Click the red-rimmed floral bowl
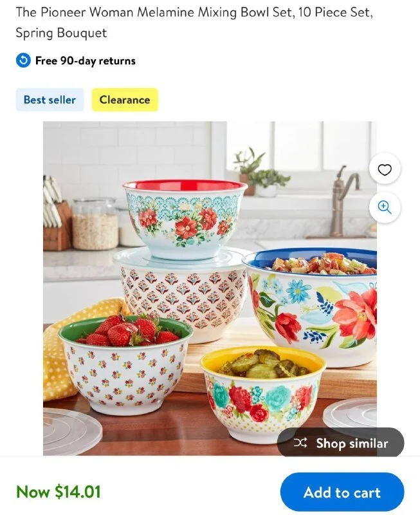The image size is (420, 515). coord(185,218)
